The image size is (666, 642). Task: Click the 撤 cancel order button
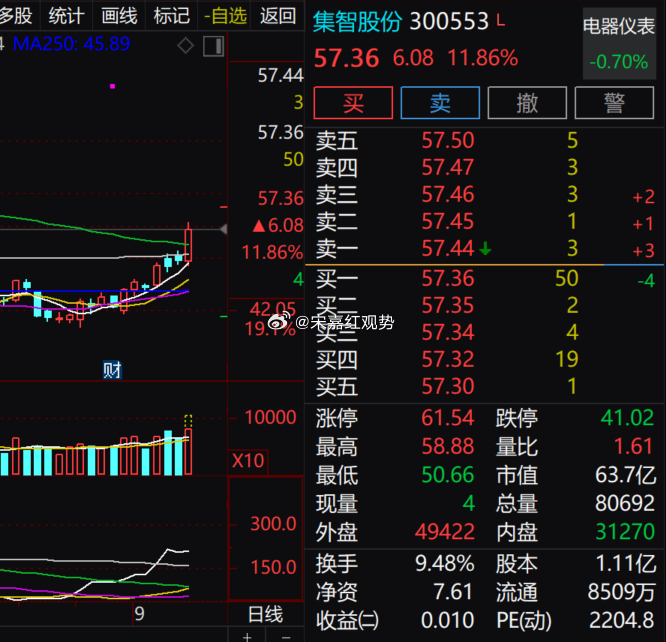pos(527,103)
